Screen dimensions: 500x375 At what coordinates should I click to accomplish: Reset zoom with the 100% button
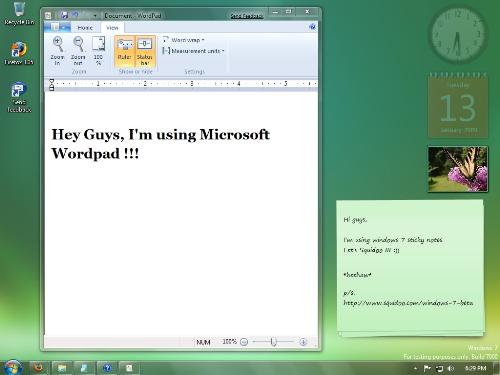(x=98, y=51)
